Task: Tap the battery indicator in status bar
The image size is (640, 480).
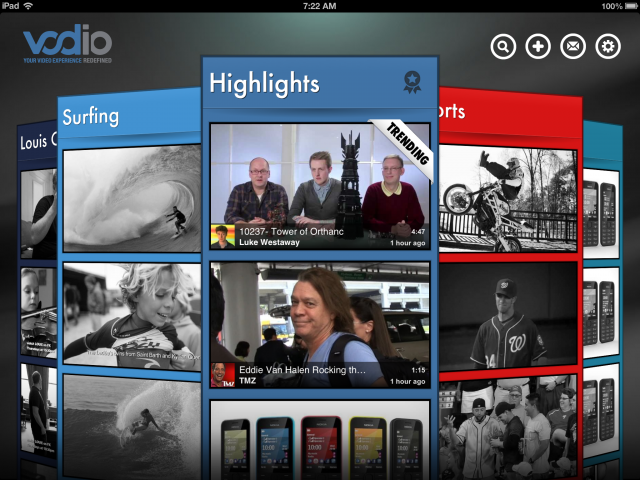Action: (x=631, y=6)
